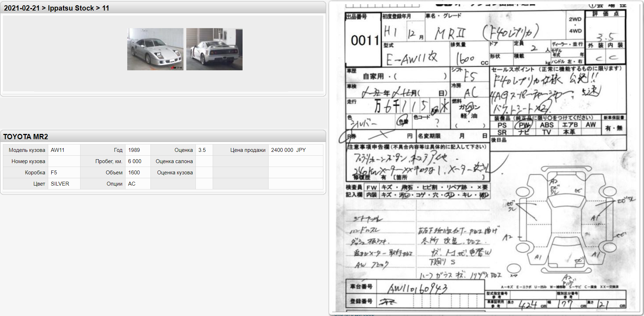The width and height of the screenshot is (644, 316).
Task: Select the grade value '3.5'
Action: pyautogui.click(x=202, y=150)
